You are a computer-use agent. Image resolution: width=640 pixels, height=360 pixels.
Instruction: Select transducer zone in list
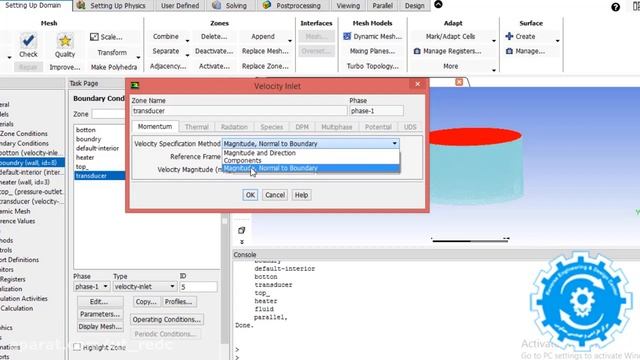100,176
